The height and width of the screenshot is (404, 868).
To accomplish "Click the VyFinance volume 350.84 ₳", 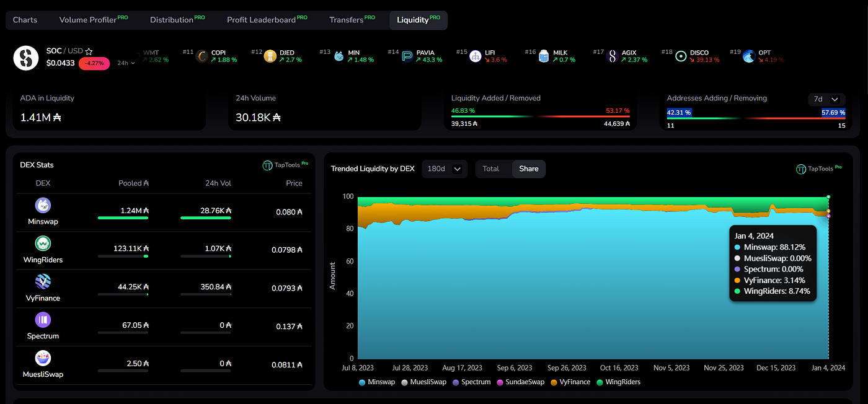I will (x=216, y=287).
